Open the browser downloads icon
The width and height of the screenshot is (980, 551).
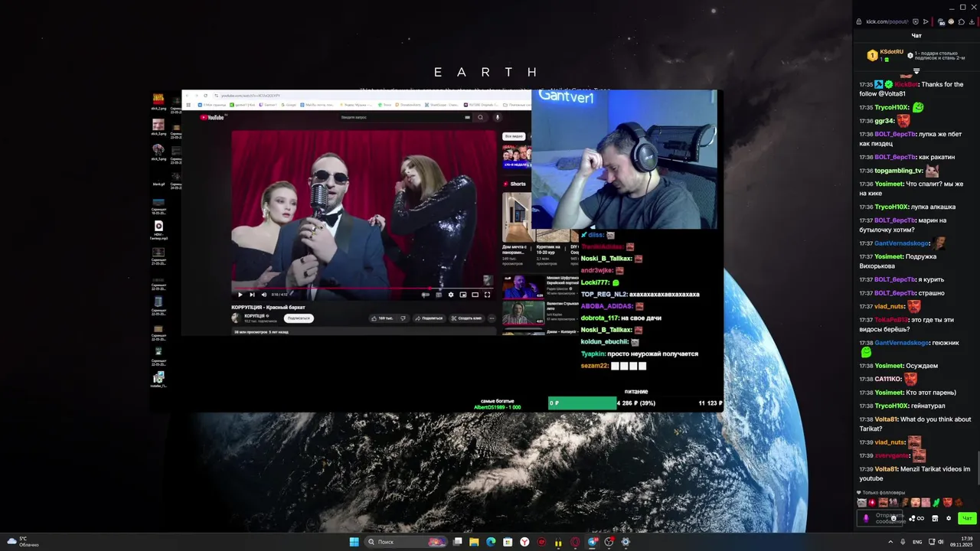click(x=972, y=21)
